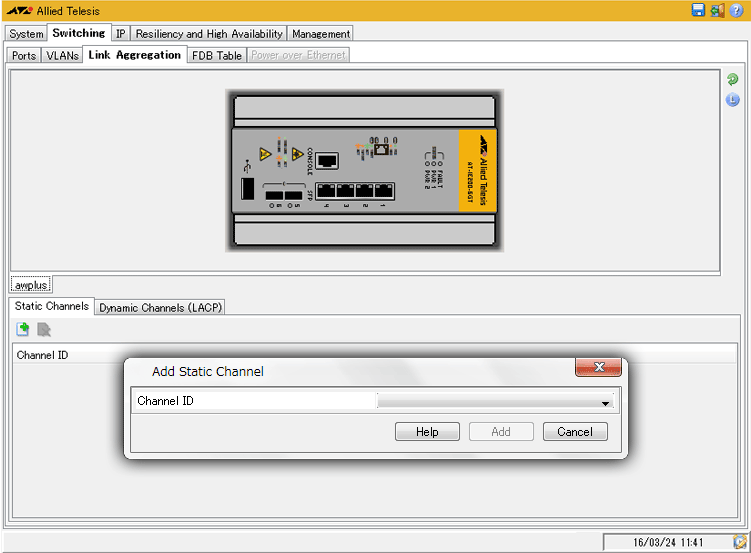Click the console port on the switch image

click(328, 159)
